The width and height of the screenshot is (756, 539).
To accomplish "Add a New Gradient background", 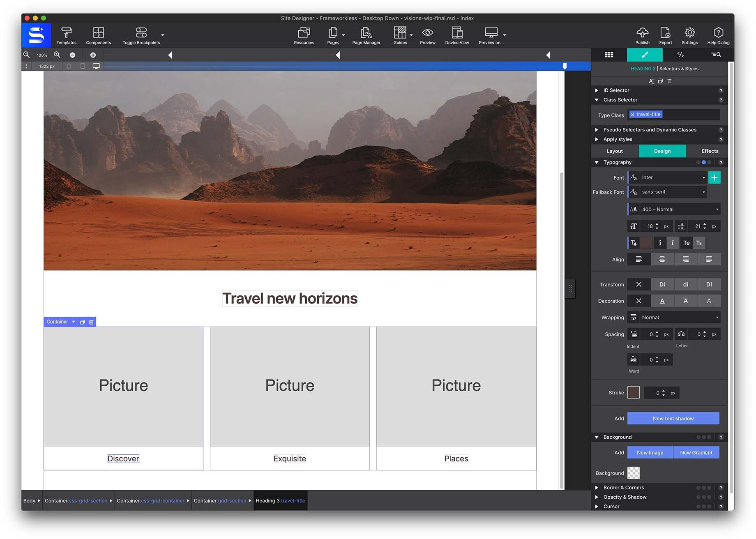I will tap(696, 452).
